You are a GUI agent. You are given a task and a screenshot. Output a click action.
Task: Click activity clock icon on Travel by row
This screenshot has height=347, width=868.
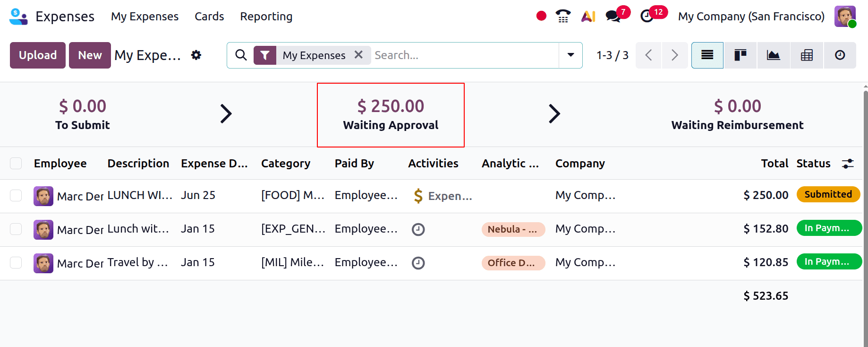click(x=418, y=263)
